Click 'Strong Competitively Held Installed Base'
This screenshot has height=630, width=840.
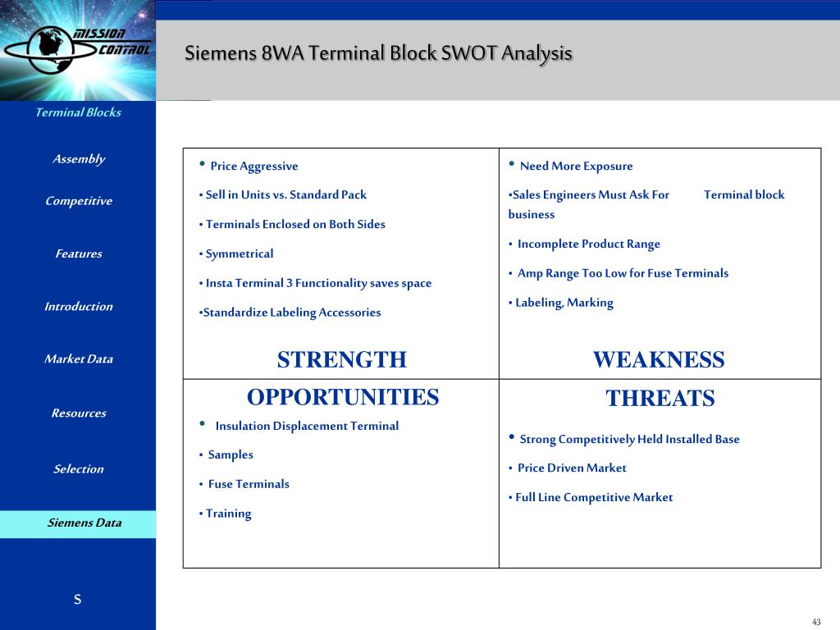(x=629, y=440)
